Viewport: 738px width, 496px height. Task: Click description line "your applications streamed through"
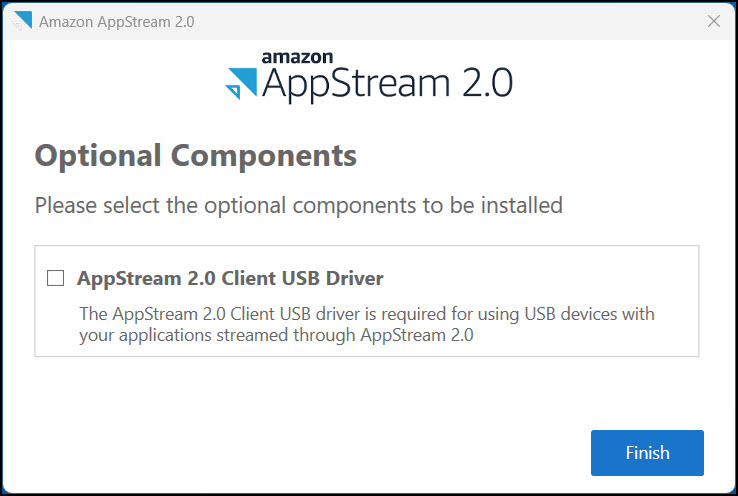click(276, 335)
